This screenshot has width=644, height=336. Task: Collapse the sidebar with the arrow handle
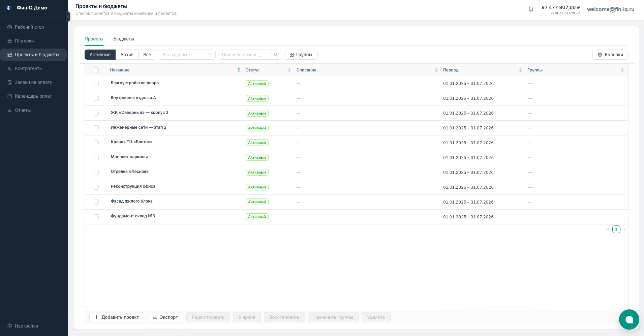68,17
